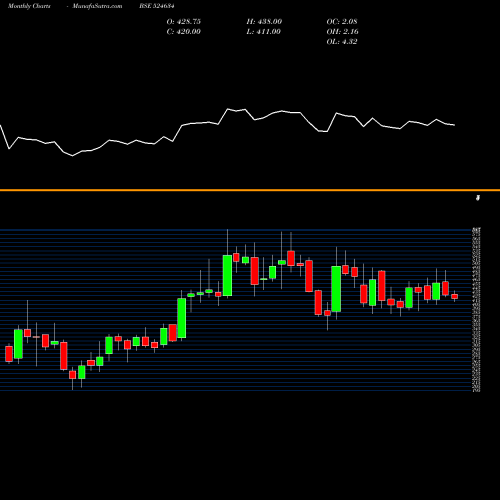Click the Monthly Charts title text
500x500 pixels.
[x=29, y=6]
